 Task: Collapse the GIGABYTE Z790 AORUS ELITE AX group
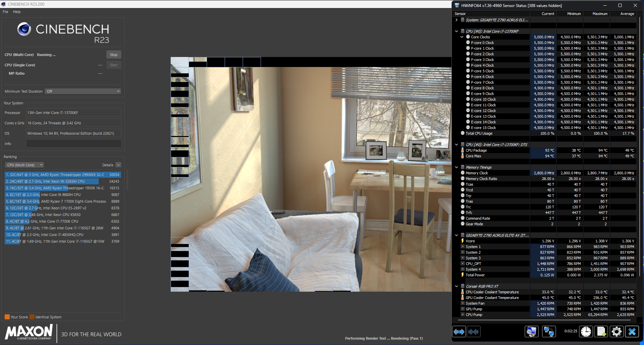tap(457, 235)
